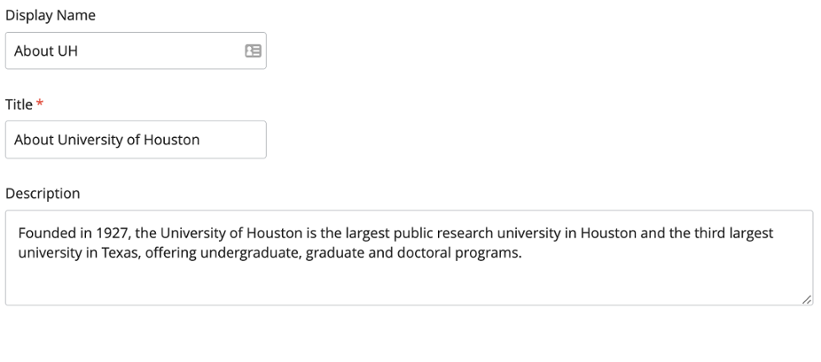Click inside the Description text area

point(409,258)
